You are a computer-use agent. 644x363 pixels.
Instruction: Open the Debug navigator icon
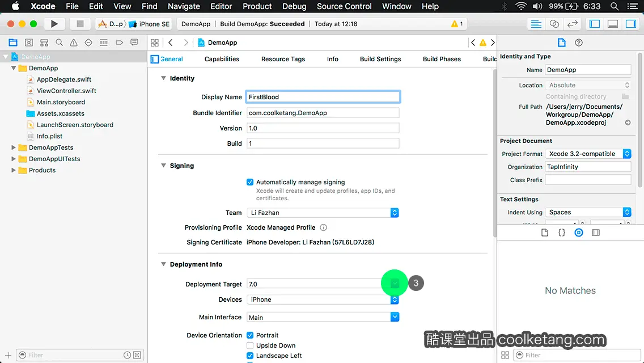104,43
